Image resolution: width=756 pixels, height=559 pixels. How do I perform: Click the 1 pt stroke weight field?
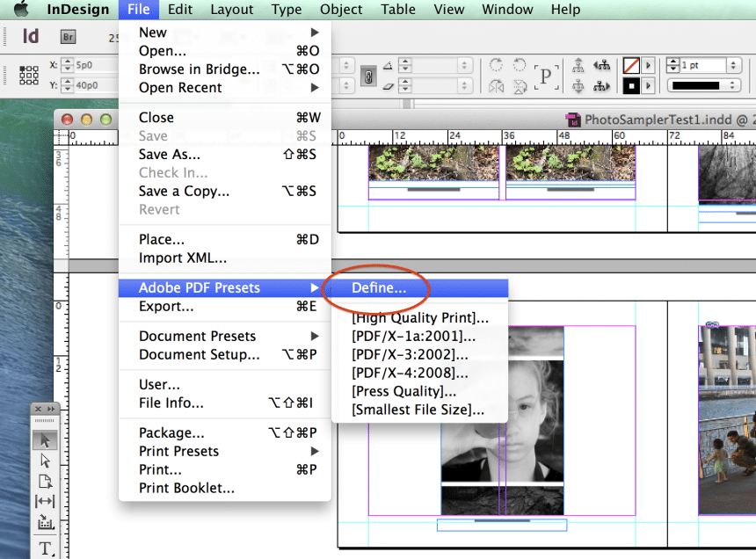click(703, 65)
